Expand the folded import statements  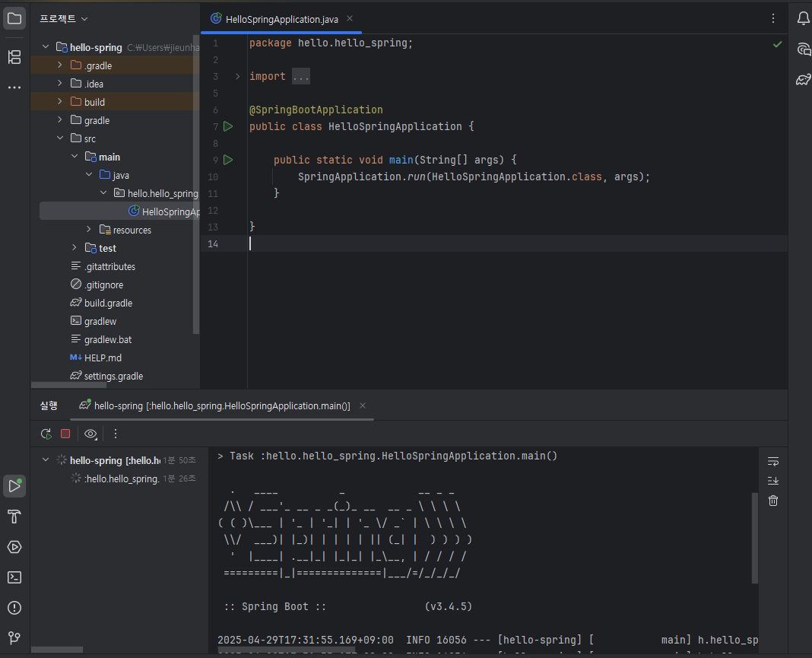point(238,77)
